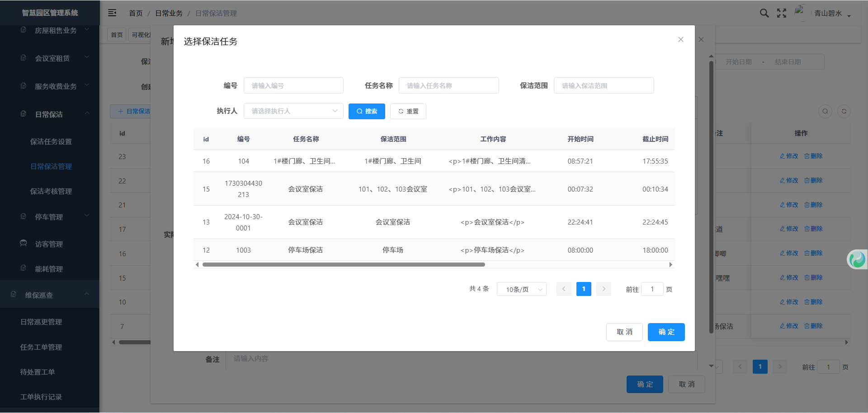Screen dimensions: 868x413
Task: Open 保洁任务设置 in the sidebar
Action: (x=51, y=142)
